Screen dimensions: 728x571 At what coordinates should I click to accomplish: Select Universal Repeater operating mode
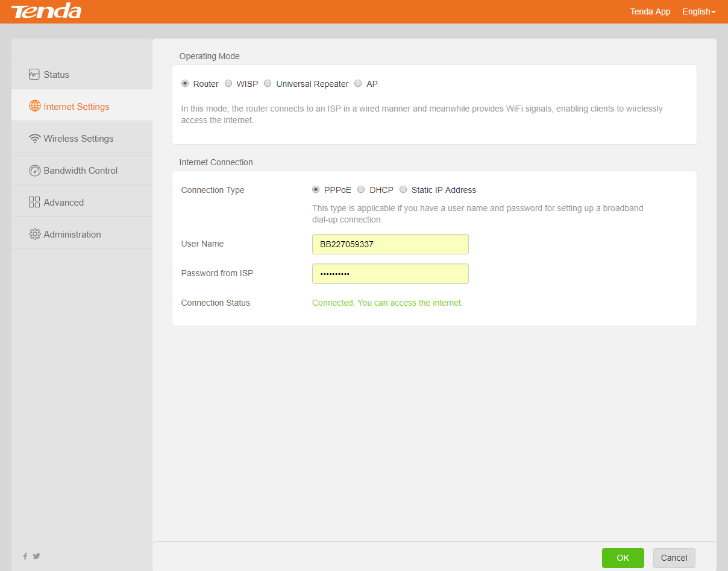coord(268,84)
